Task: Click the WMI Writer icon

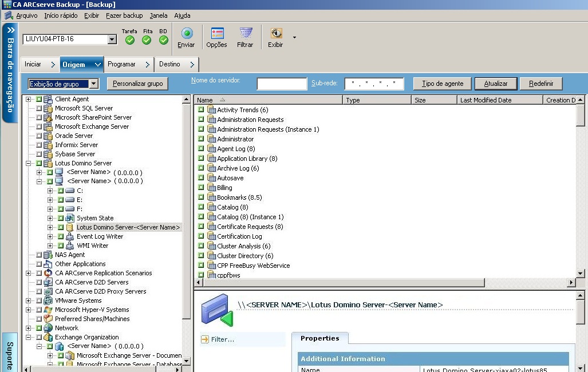Action: click(70, 246)
